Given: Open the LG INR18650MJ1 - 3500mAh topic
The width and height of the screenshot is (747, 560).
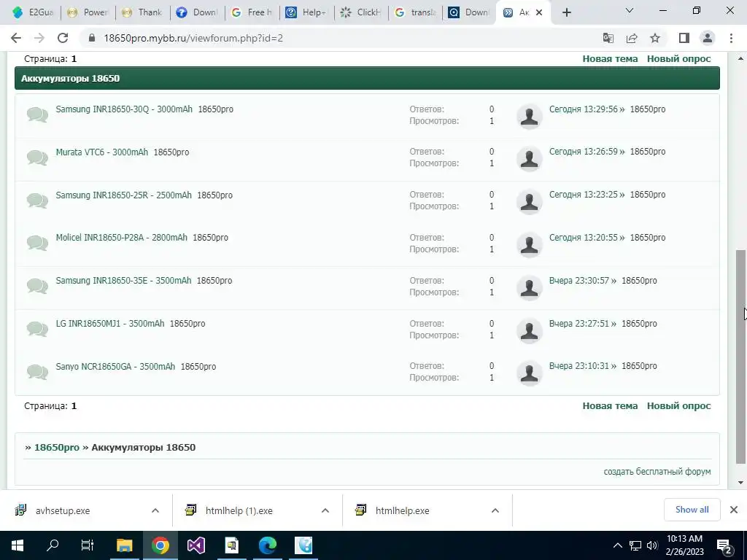Looking at the screenshot, I should click(110, 324).
